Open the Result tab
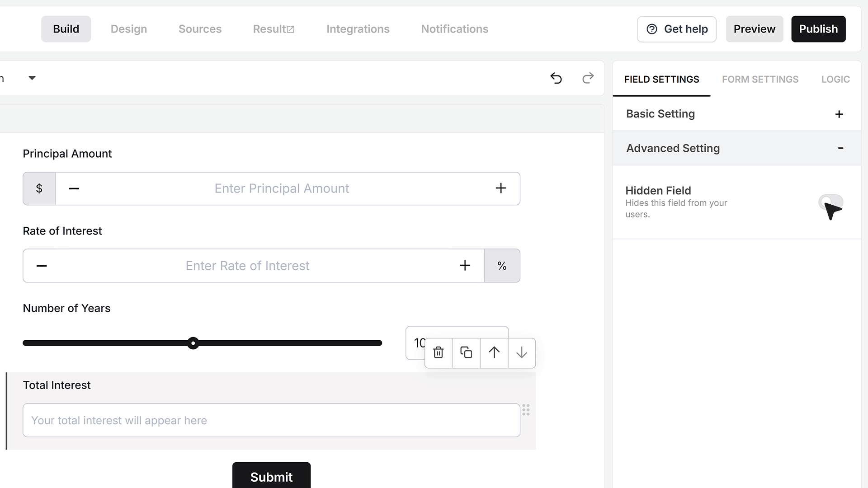 pyautogui.click(x=274, y=29)
